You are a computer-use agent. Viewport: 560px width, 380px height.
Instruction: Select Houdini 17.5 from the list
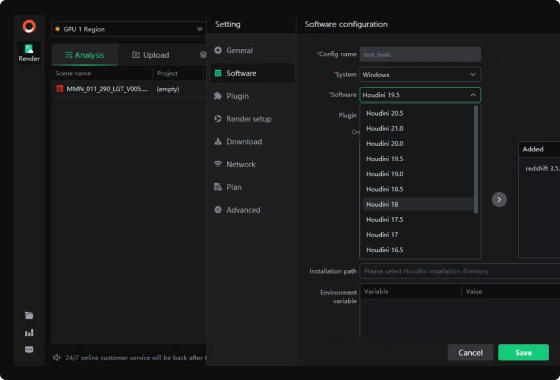(x=418, y=219)
